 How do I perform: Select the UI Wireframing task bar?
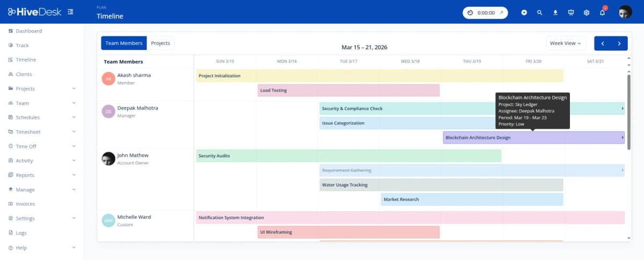349,232
